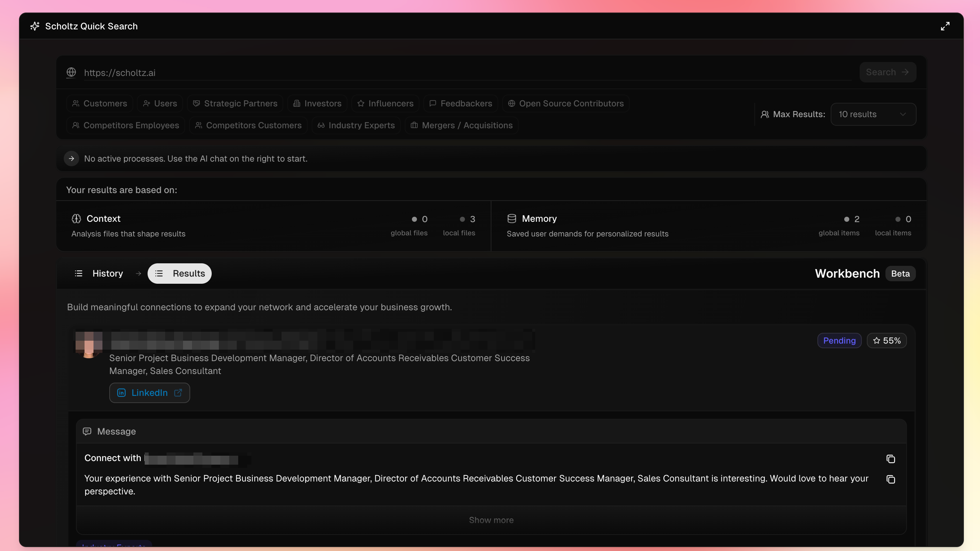Focus the https://scholtz.ai URL input
The height and width of the screenshot is (551, 980).
pyautogui.click(x=467, y=73)
